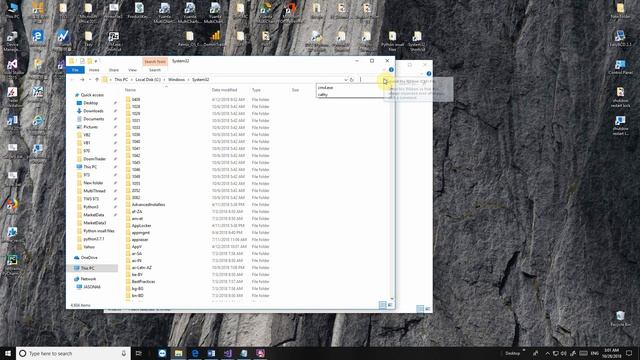Select OneDrive in navigation pane

[89, 258]
